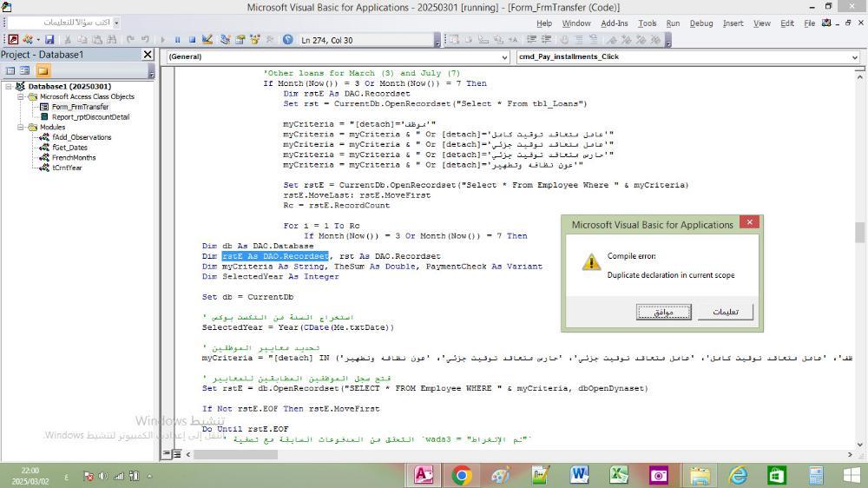
Task: Collapse Microsoft Access Class Objects folder
Action: [20, 96]
